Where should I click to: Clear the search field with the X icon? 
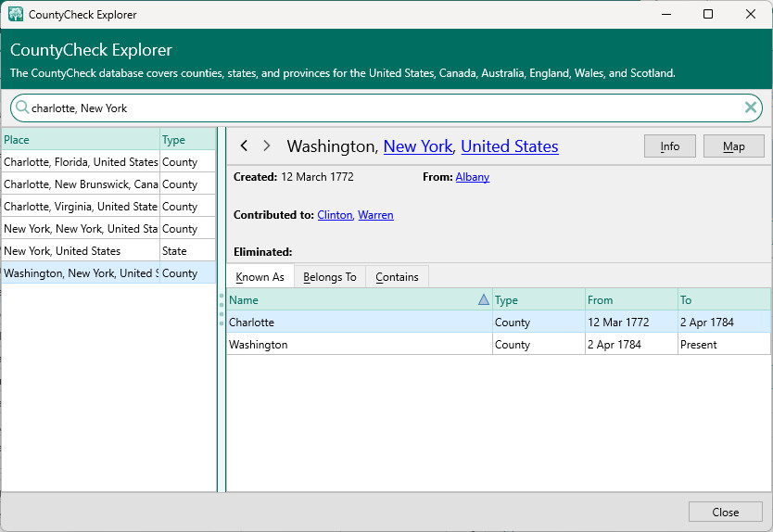[x=751, y=107]
